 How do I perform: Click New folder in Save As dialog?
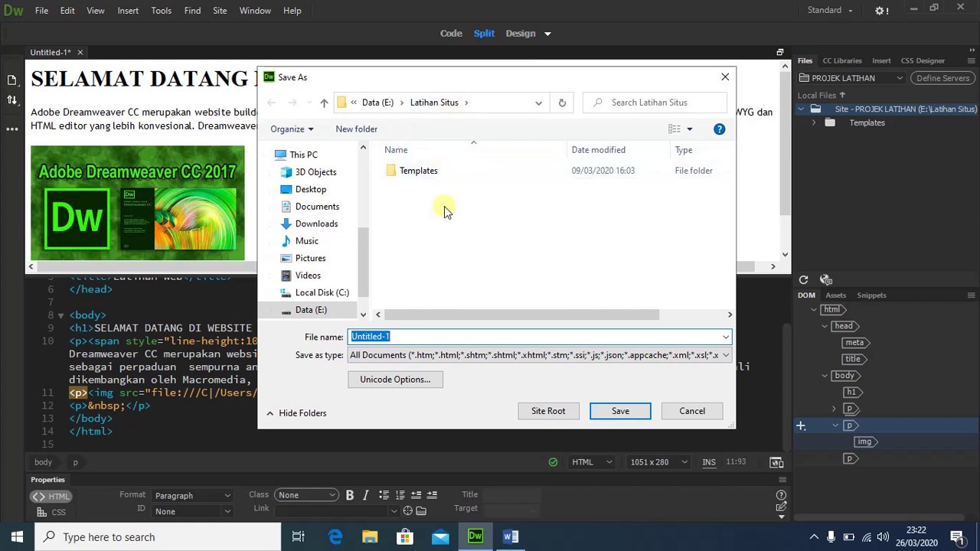click(x=356, y=129)
